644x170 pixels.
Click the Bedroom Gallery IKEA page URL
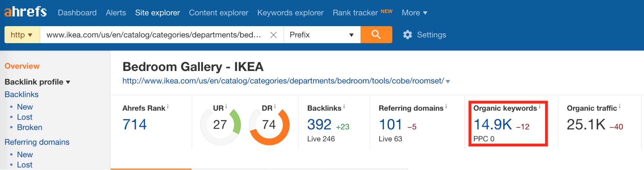coord(283,81)
